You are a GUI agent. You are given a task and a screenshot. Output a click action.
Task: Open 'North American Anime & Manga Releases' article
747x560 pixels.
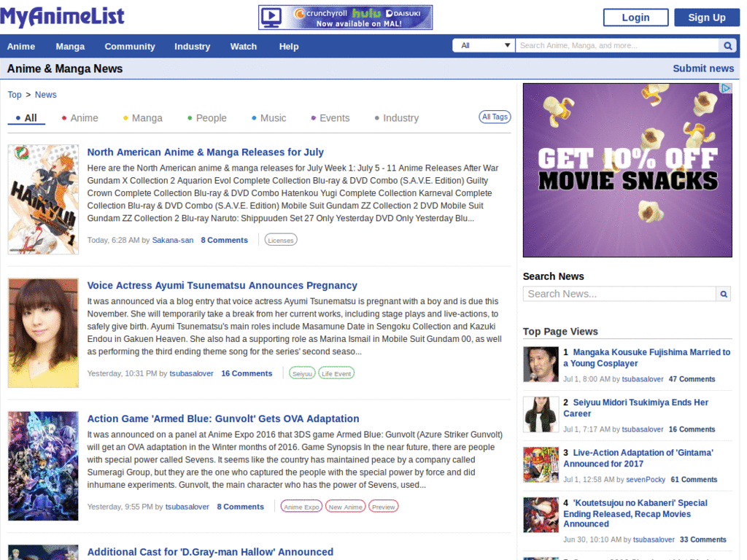click(x=205, y=152)
